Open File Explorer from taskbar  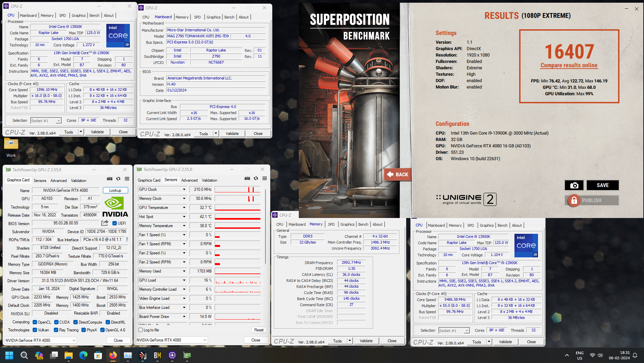[x=69, y=355]
